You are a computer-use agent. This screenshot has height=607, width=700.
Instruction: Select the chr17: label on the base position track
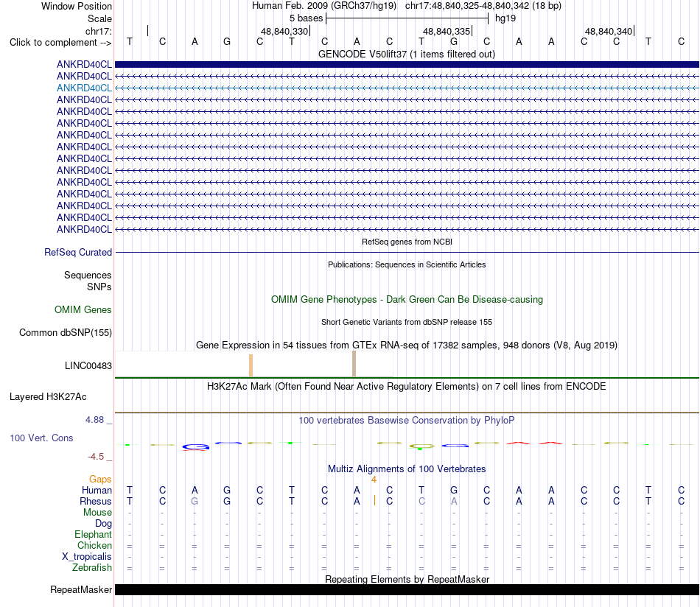coord(99,31)
